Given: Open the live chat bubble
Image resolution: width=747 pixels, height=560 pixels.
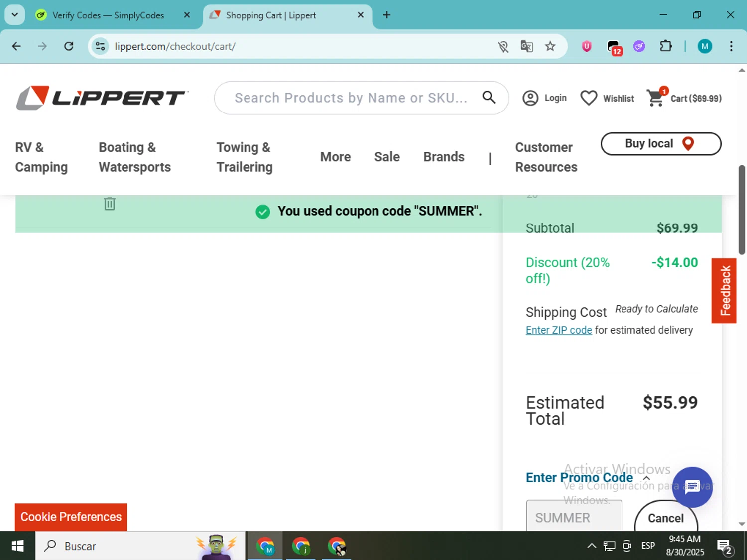Looking at the screenshot, I should point(692,487).
